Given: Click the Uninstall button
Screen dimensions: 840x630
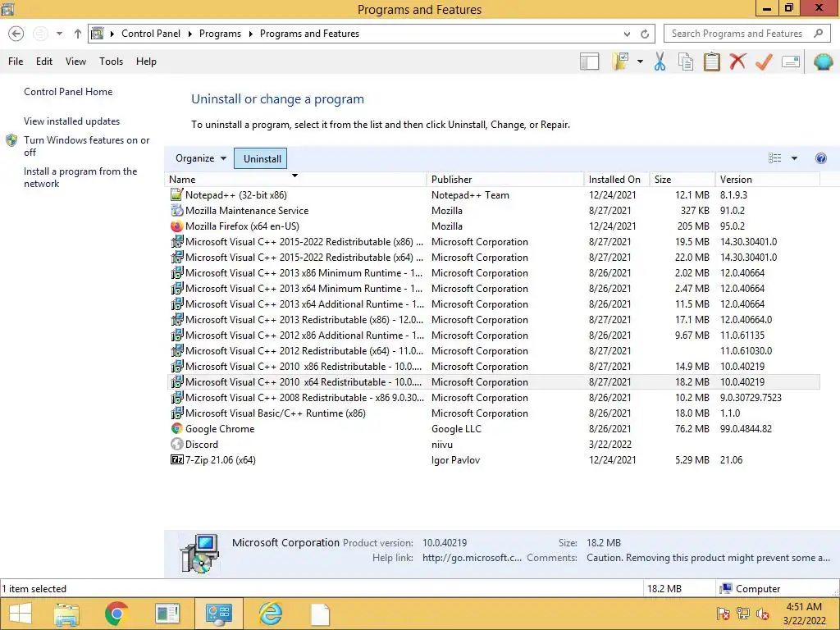Looking at the screenshot, I should click(262, 158).
